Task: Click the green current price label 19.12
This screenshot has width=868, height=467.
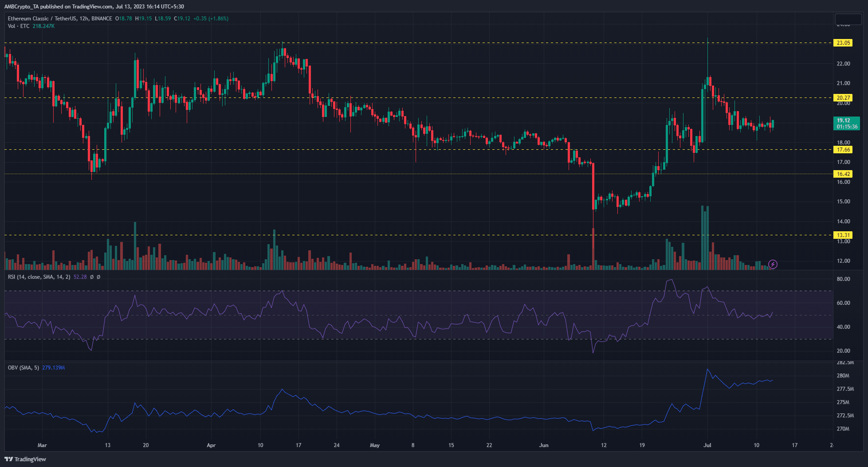Action: [844, 121]
